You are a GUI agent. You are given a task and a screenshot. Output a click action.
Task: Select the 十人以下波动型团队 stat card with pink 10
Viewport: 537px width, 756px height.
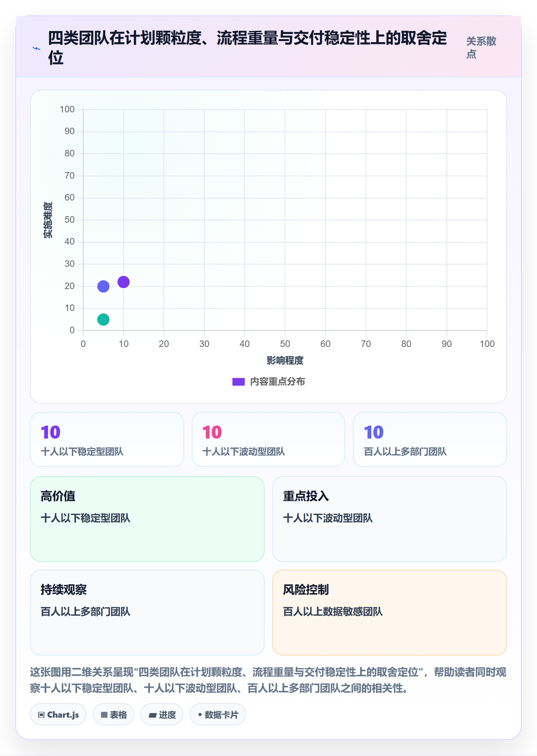(268, 439)
